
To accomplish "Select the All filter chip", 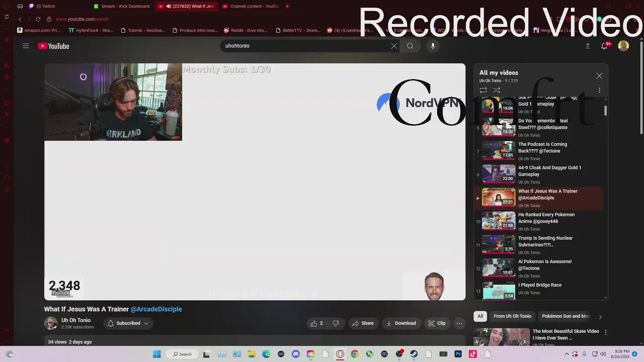I will [480, 316].
